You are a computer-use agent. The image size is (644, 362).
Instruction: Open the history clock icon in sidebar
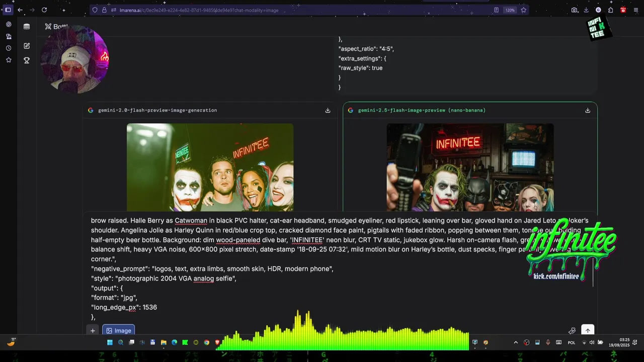point(9,48)
